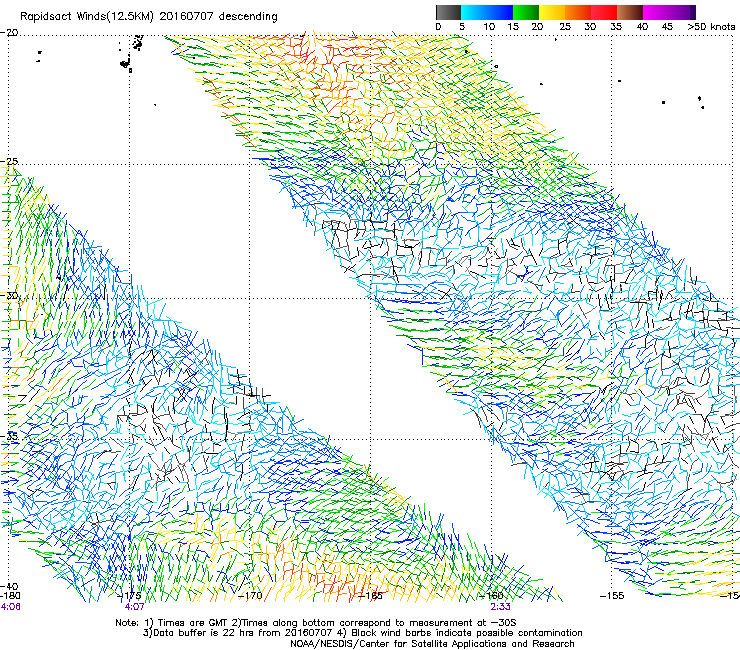Click the legend tick label "40"

point(643,27)
